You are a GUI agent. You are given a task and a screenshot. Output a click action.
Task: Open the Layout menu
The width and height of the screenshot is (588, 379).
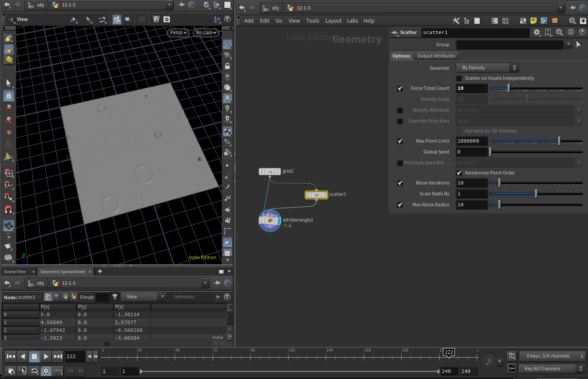[x=333, y=21]
